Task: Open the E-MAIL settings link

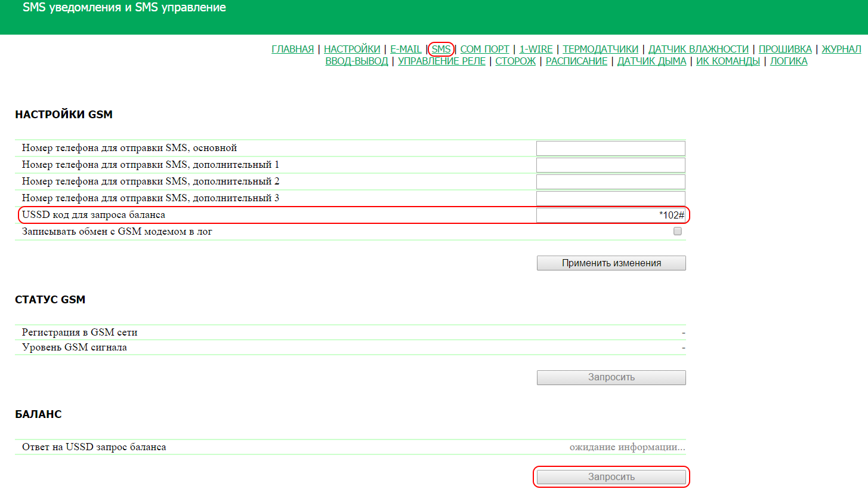Action: pos(406,49)
